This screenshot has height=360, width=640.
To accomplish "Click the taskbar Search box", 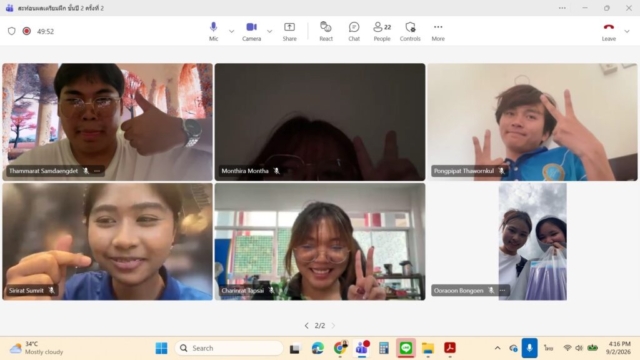I will click(x=229, y=348).
